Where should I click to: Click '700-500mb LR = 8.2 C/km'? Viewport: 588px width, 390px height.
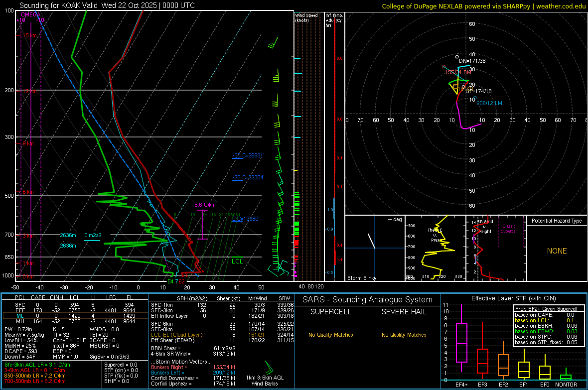tap(34, 382)
